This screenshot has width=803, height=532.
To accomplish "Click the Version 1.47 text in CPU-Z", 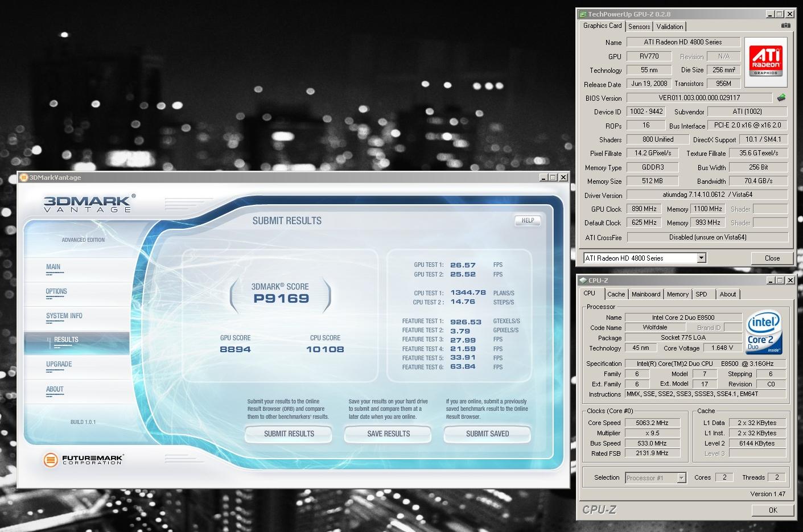I will point(767,494).
